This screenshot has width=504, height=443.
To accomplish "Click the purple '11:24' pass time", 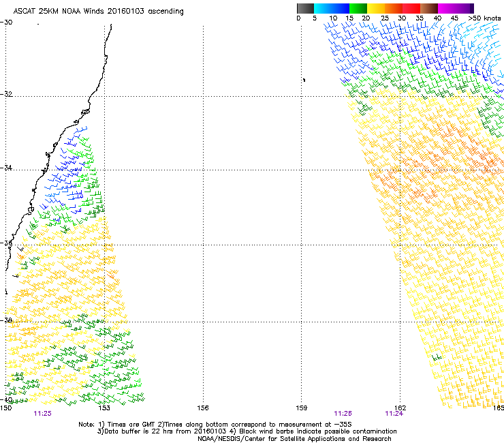I will (x=394, y=414).
